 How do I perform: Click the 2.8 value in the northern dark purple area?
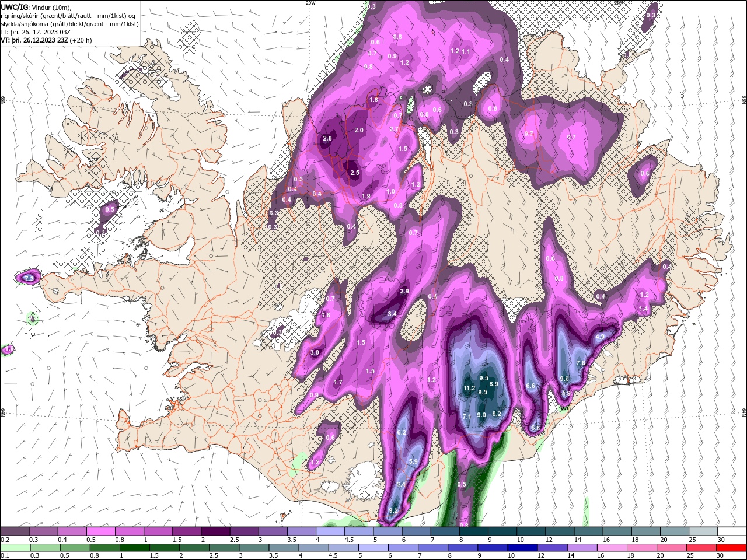[x=327, y=138]
